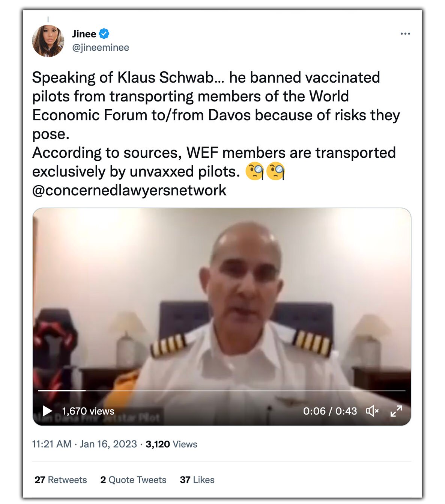
Task: Click the 0:06 / 0:43 time display
Action: point(330,411)
